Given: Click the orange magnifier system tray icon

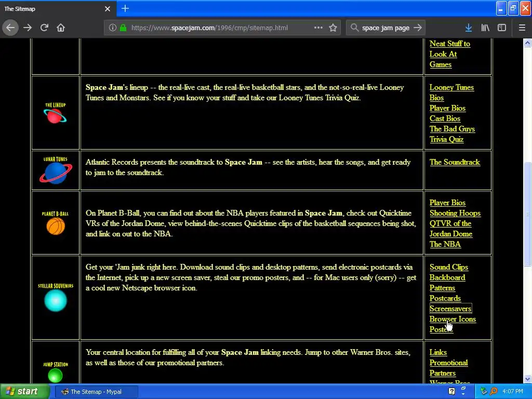Looking at the screenshot, I should click(494, 392).
